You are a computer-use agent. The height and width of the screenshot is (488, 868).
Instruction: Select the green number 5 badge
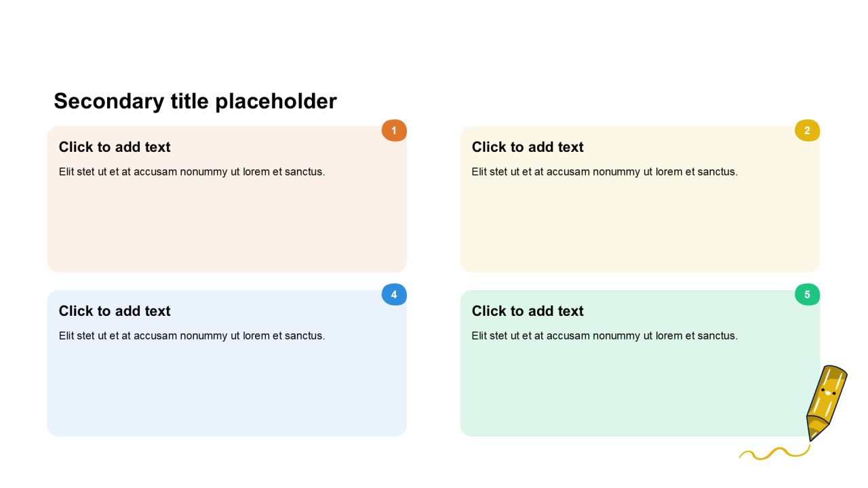tap(807, 294)
